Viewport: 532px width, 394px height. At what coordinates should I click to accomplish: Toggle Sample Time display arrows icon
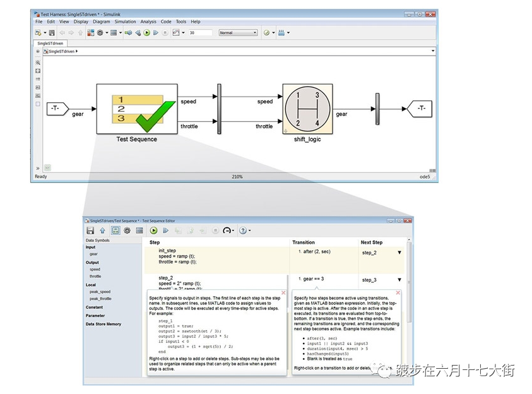click(38, 79)
